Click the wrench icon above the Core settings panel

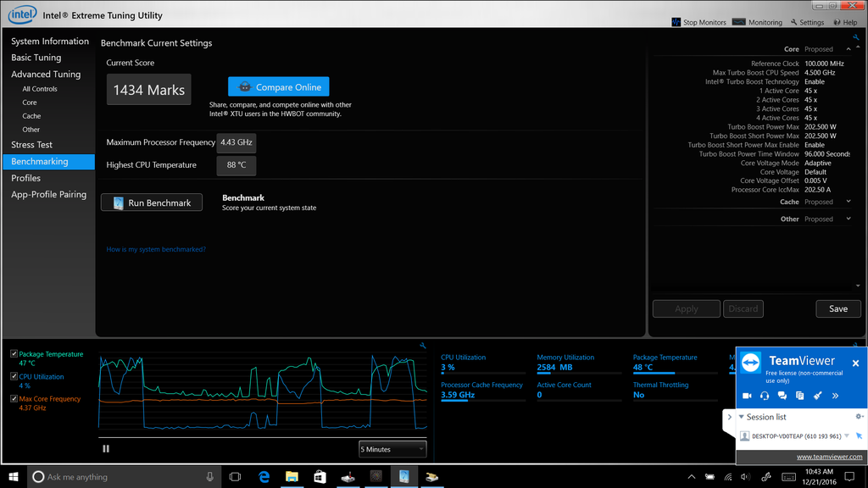(856, 37)
